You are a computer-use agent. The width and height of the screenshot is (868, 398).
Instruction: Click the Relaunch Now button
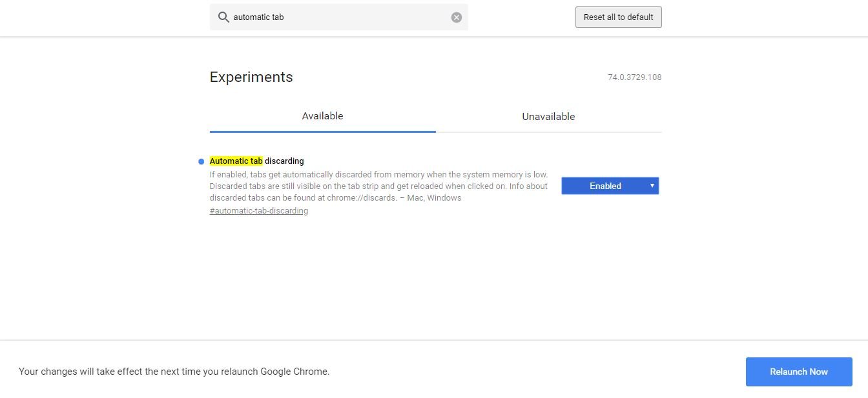click(799, 372)
